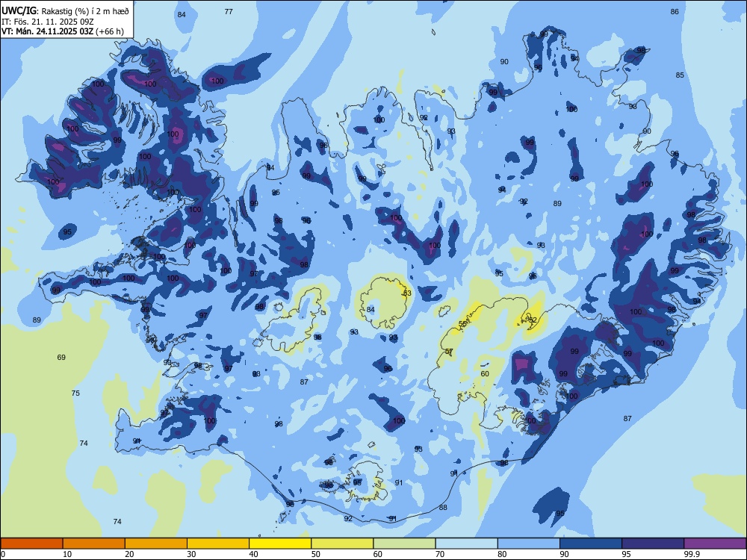747x560 pixels.
Task: Click the legend tick label '20'
Action: point(129,554)
